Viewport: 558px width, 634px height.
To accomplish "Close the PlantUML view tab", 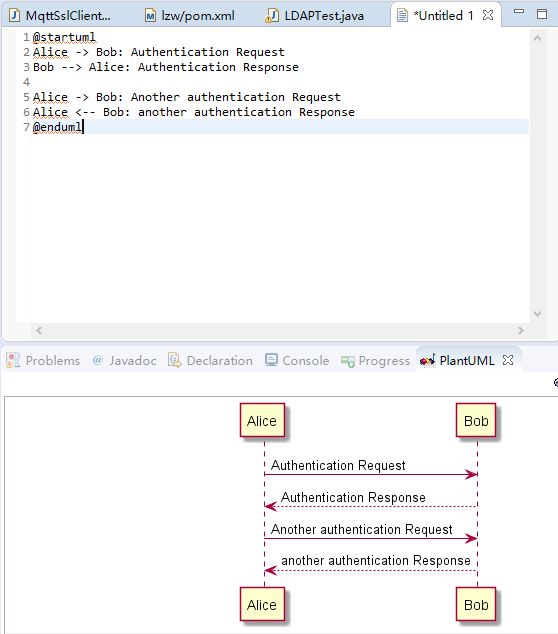I will pos(508,360).
